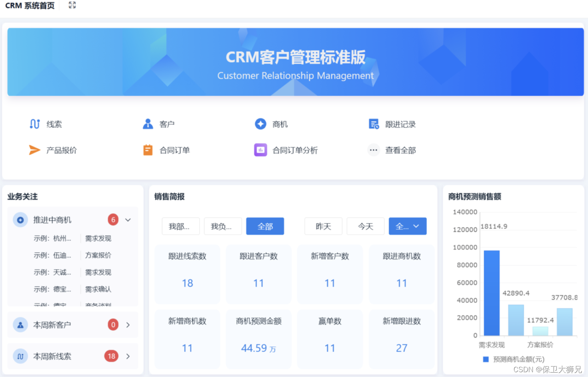Open the 新增客户数 card
The height and width of the screenshot is (377, 588).
pyautogui.click(x=330, y=274)
